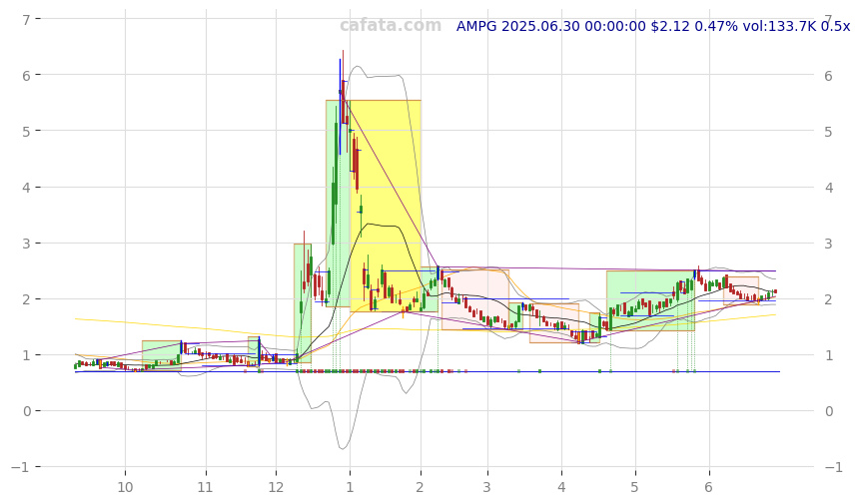Click the 4 label on right y-axis
860x504 pixels.
[x=828, y=188]
